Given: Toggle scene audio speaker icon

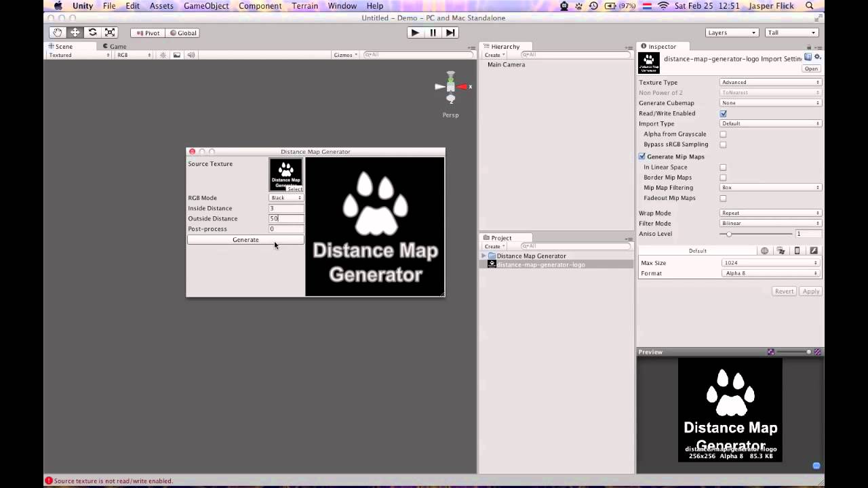Looking at the screenshot, I should tap(191, 55).
